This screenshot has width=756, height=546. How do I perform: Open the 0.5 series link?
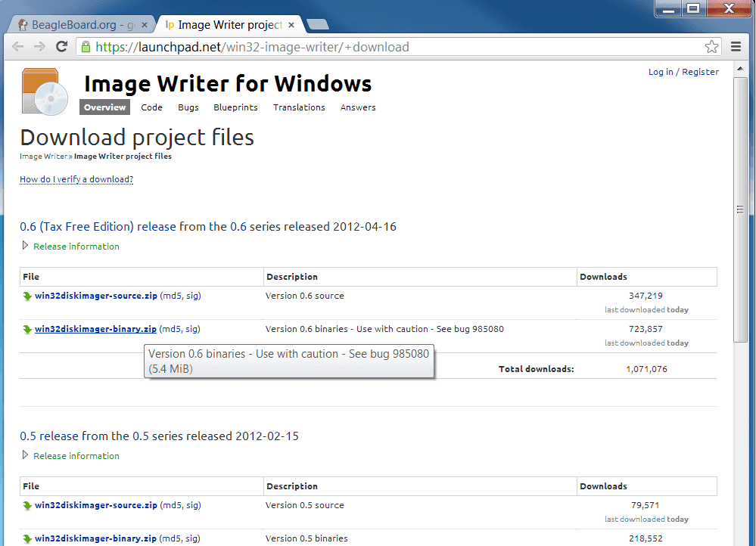tap(141, 436)
